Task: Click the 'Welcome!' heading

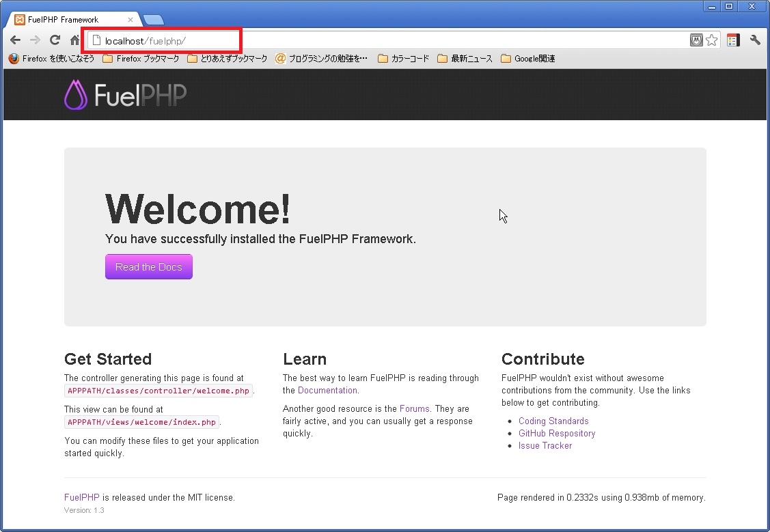Action: (x=198, y=209)
